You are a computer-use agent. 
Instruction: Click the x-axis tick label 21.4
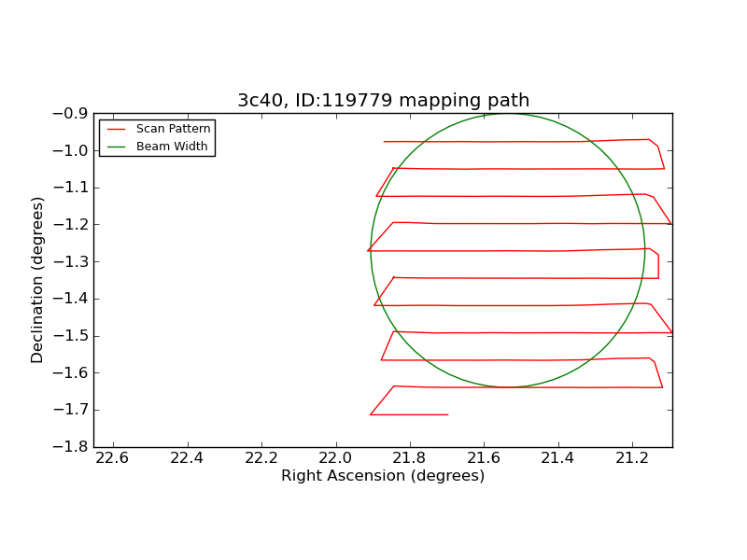click(557, 458)
